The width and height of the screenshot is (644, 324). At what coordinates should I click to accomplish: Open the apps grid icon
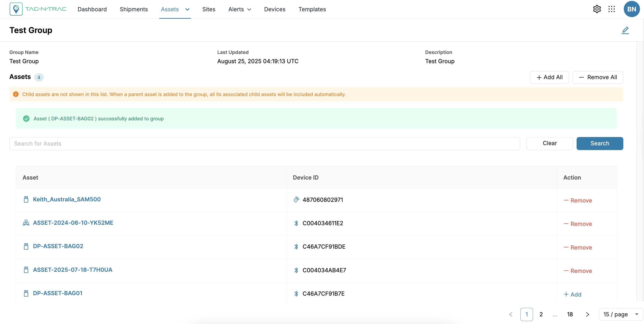pos(611,9)
